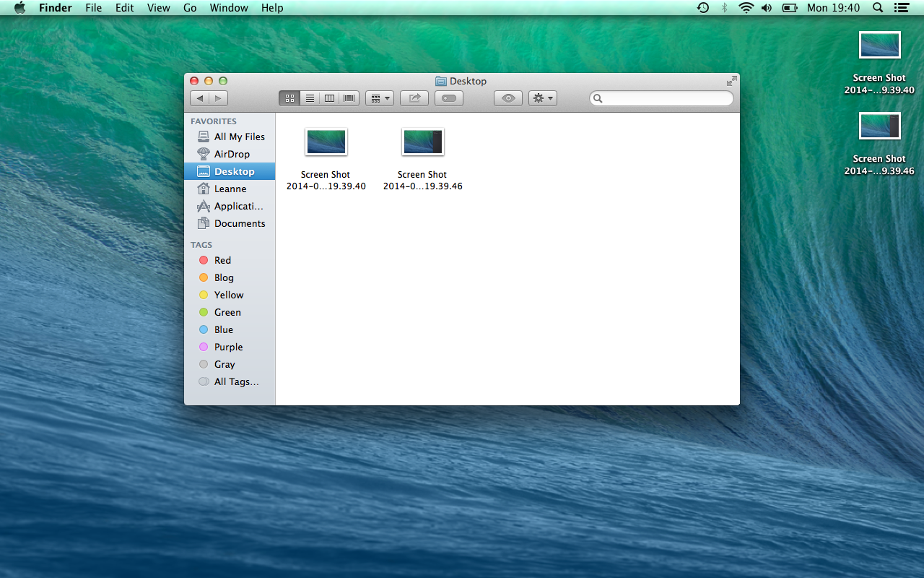Close the Finder window with red button

pyautogui.click(x=194, y=81)
